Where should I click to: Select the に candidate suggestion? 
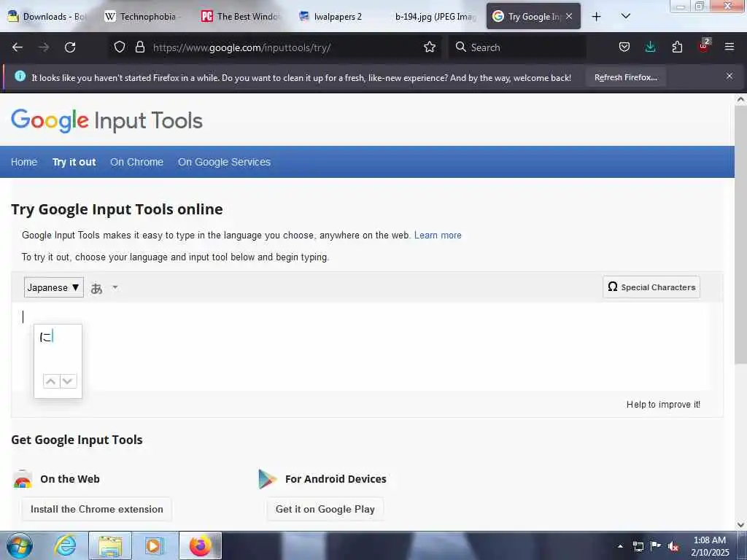point(46,337)
